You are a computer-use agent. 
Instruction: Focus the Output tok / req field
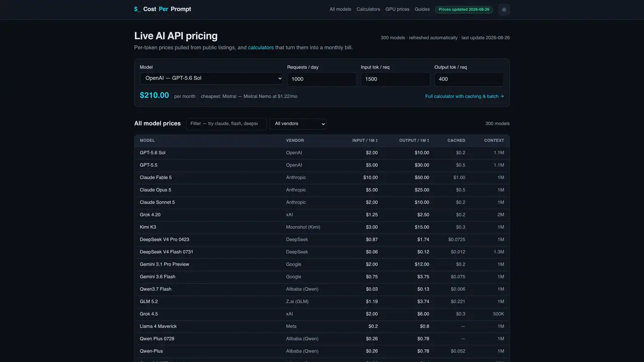point(469,79)
